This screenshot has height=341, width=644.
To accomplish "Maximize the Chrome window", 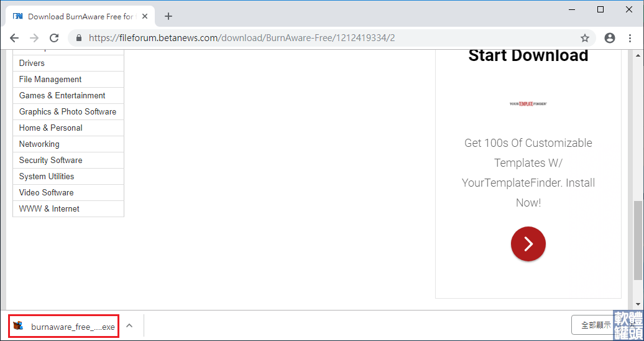I will tap(600, 9).
